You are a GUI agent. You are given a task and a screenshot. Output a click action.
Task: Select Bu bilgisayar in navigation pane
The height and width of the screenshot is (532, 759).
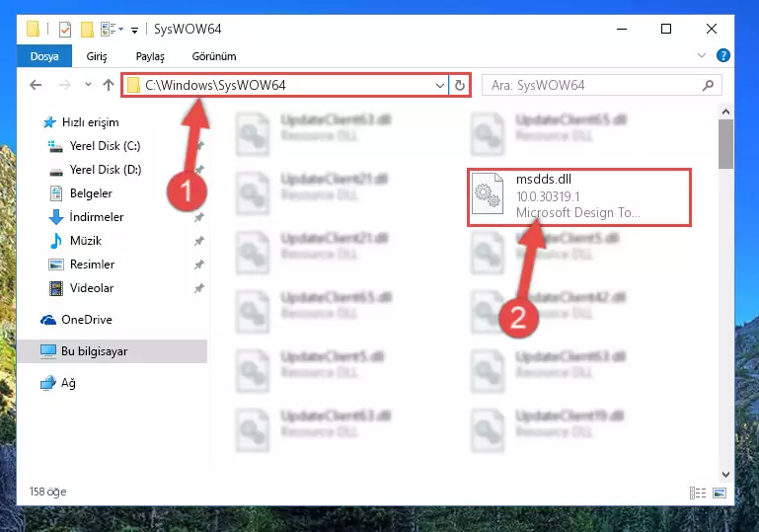click(112, 351)
